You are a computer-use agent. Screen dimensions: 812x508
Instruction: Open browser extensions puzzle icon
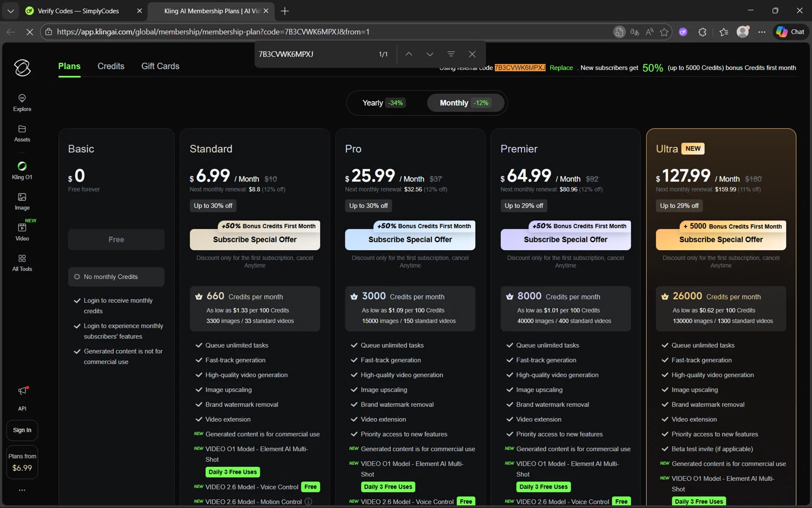coord(703,32)
